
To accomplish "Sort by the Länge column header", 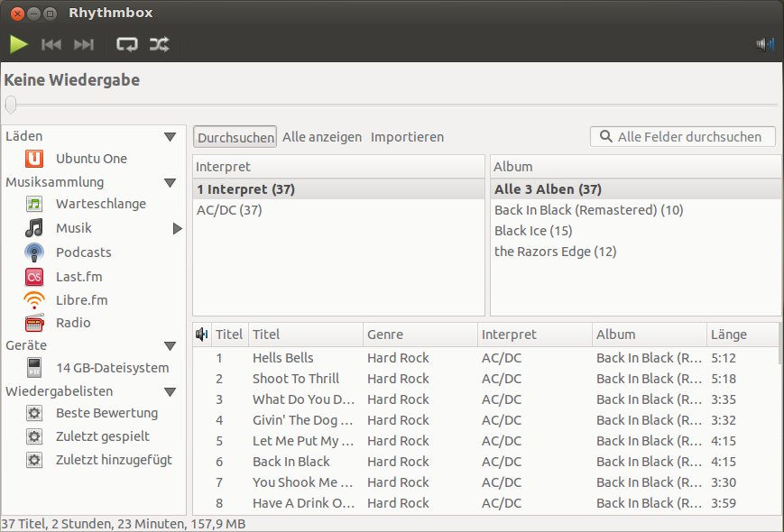I will point(742,335).
